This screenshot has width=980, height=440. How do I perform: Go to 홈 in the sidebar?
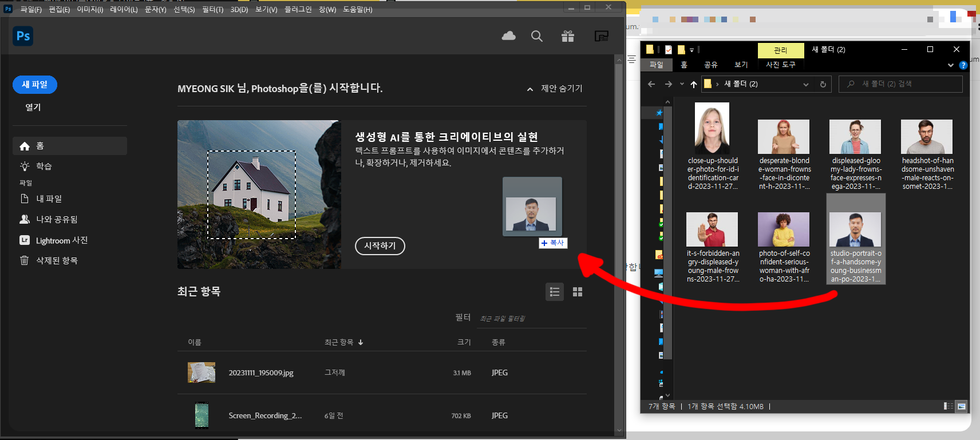[x=70, y=146]
